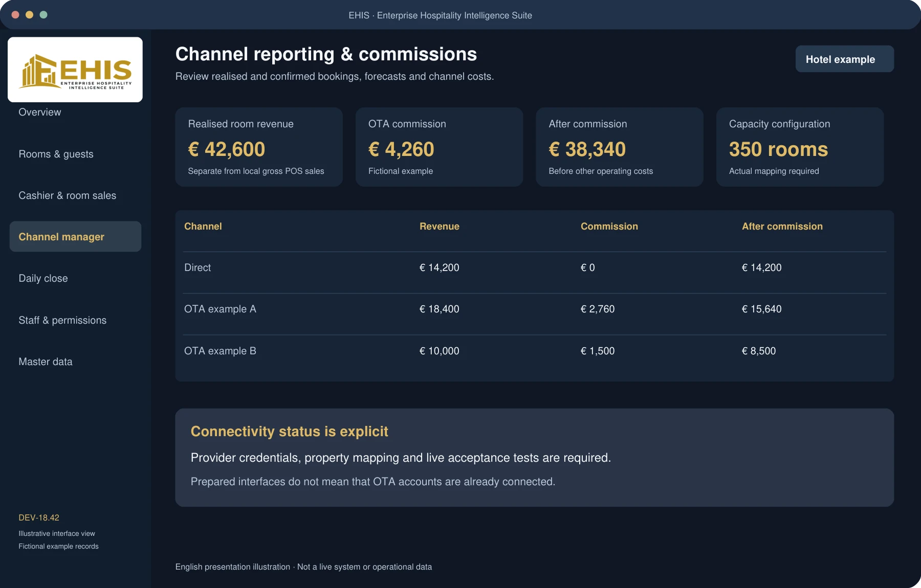Click the After commission column header

(x=782, y=227)
